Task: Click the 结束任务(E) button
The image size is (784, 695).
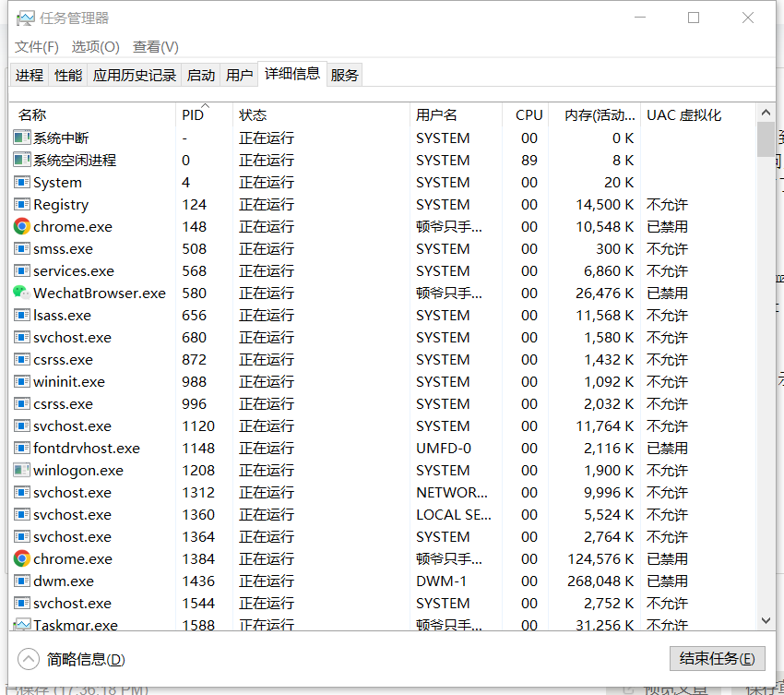Action: click(717, 658)
